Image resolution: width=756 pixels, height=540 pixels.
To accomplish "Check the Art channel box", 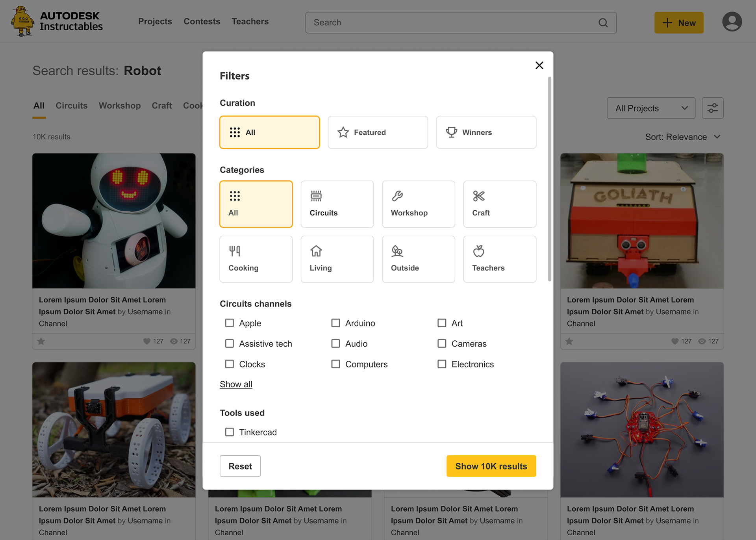I will click(442, 323).
